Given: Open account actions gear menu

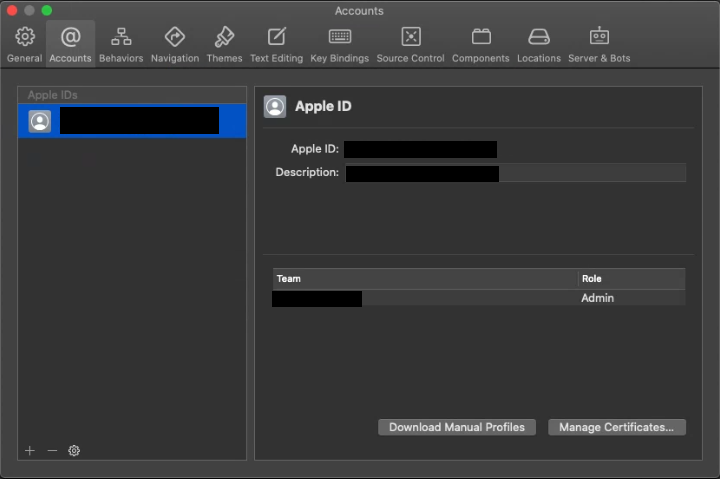Looking at the screenshot, I should [x=74, y=451].
